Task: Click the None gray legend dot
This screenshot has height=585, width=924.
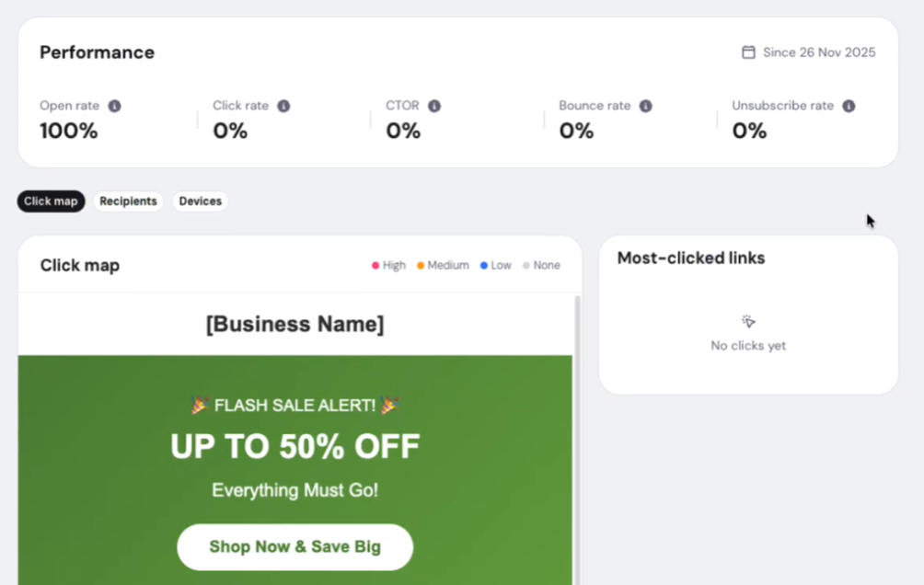Action: tap(526, 266)
